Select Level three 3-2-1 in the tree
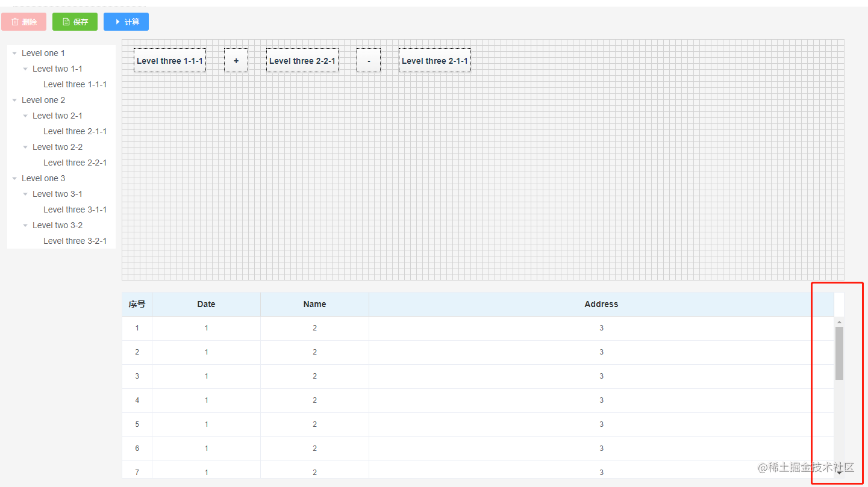Image resolution: width=868 pixels, height=487 pixels. pos(75,241)
